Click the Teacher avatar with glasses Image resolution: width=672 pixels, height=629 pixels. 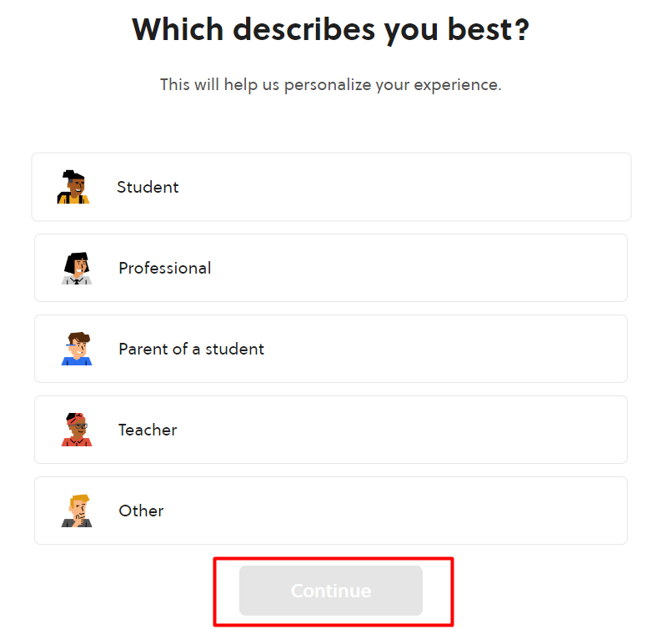coord(76,430)
